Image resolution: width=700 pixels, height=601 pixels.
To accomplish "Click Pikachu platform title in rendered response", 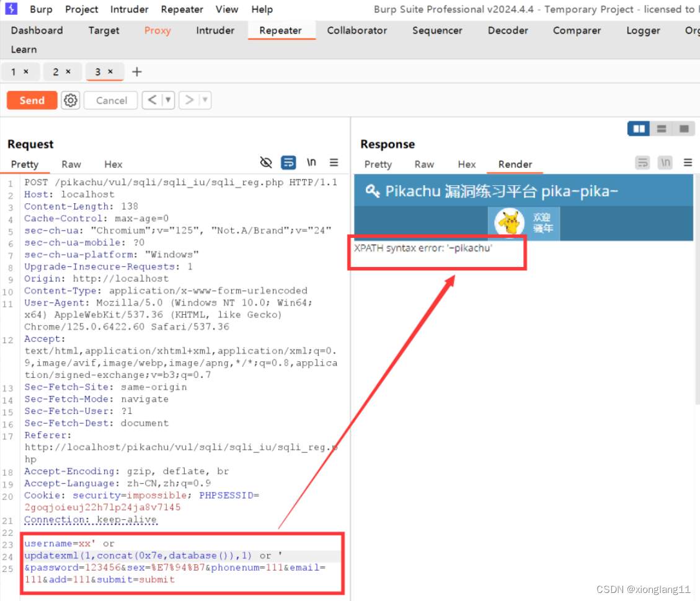I will pyautogui.click(x=502, y=191).
